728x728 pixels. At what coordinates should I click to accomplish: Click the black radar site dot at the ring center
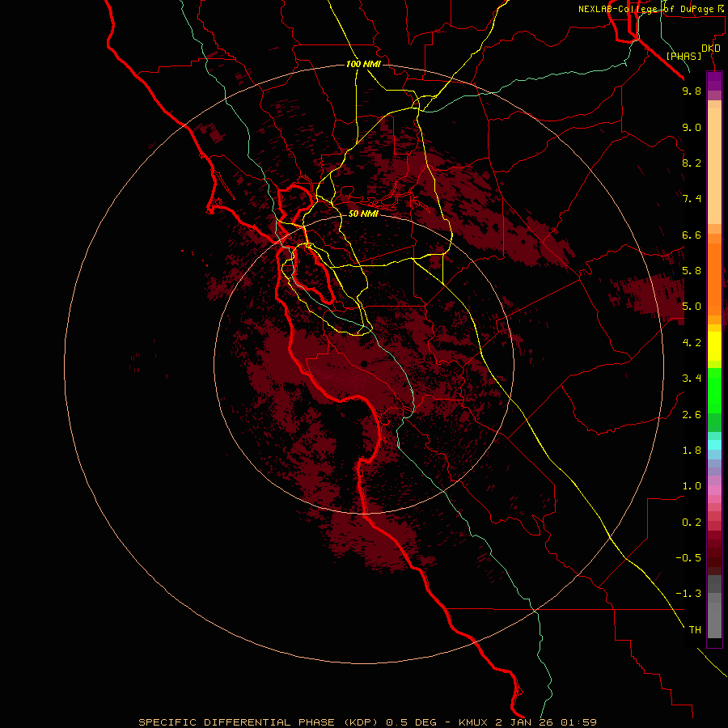[x=365, y=364]
